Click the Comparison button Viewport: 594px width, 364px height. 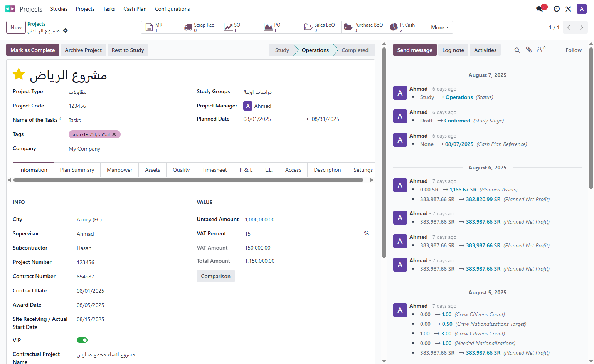point(215,276)
